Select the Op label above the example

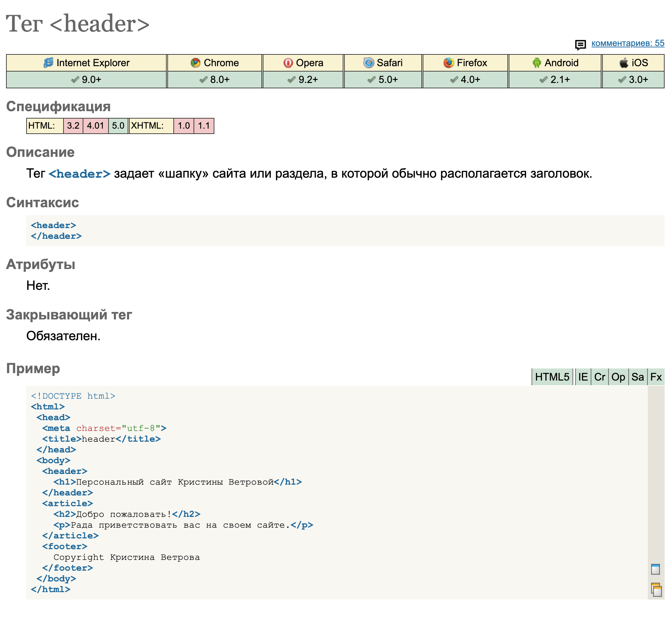coord(618,377)
